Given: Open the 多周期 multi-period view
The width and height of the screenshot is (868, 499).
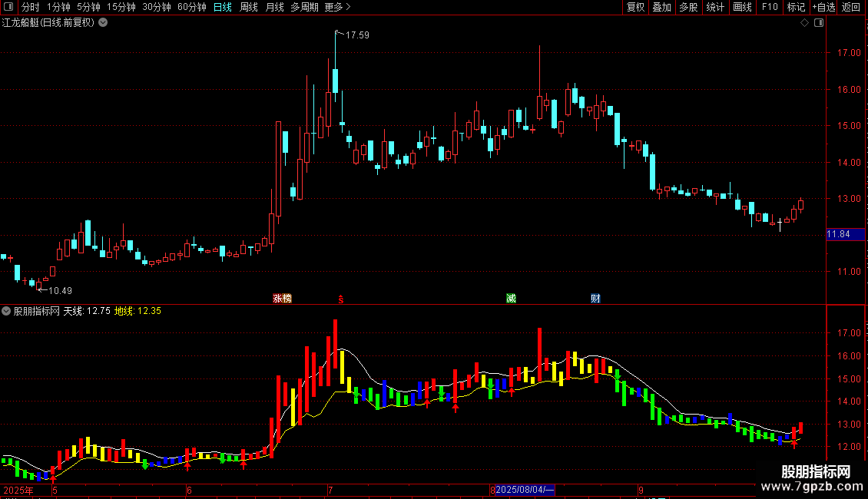Looking at the screenshot, I should [304, 7].
